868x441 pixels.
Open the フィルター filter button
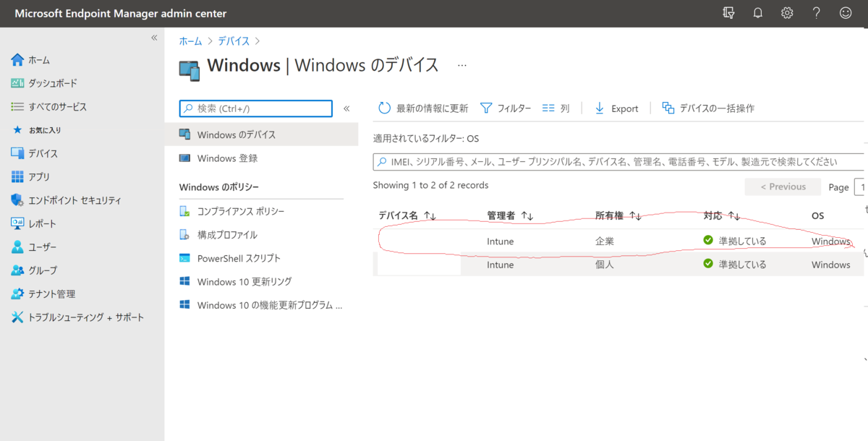[506, 108]
